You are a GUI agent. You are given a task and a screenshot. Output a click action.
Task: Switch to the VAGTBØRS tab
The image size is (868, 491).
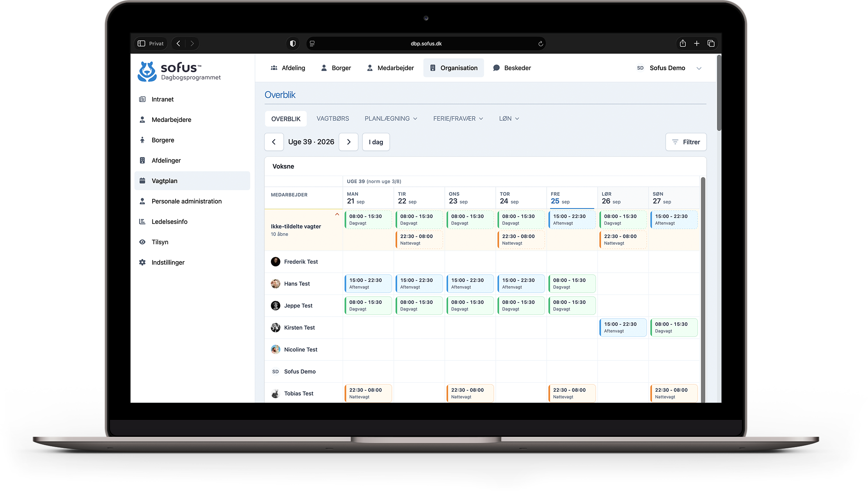click(333, 119)
